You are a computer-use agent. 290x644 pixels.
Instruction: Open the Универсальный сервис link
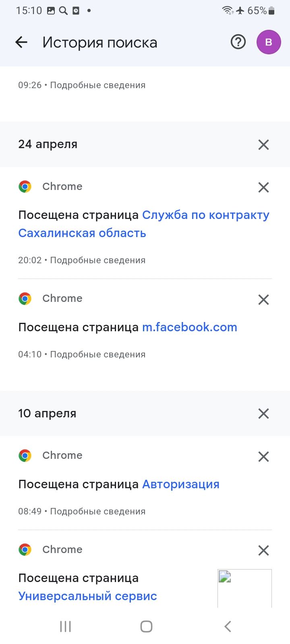coord(87,596)
